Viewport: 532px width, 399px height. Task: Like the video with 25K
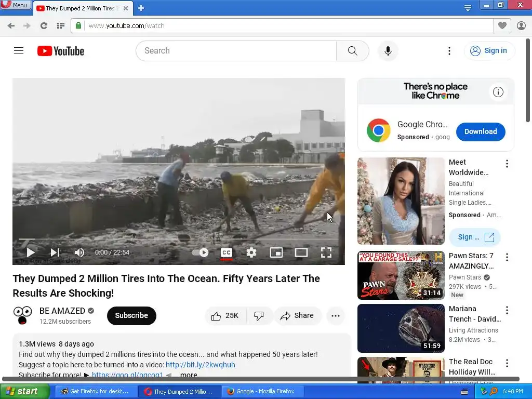coord(225,316)
